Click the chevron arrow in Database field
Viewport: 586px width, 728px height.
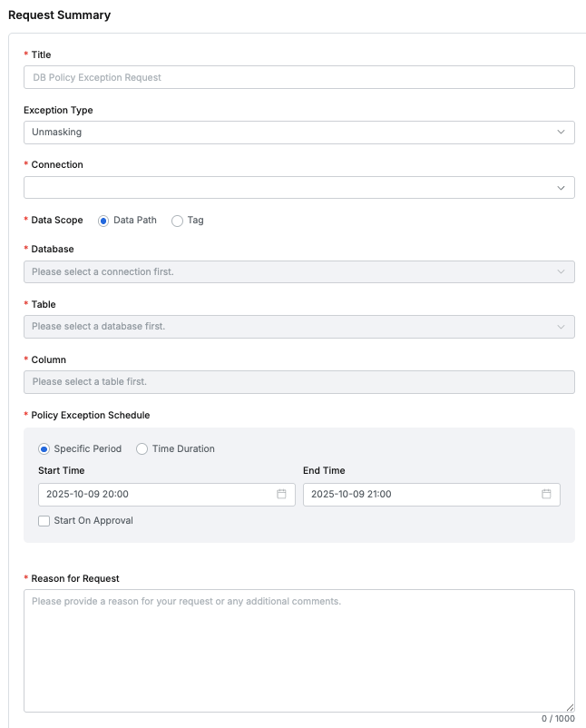coord(561,271)
